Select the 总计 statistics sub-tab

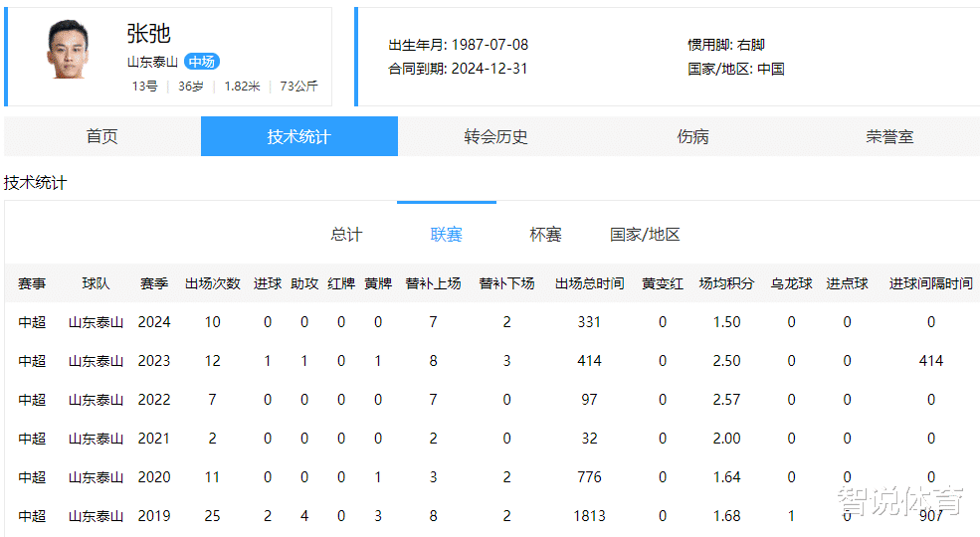(x=347, y=234)
